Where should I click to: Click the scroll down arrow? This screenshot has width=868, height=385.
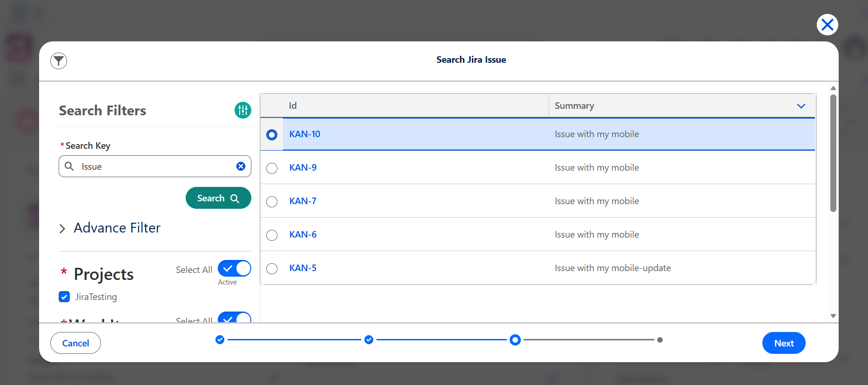833,316
